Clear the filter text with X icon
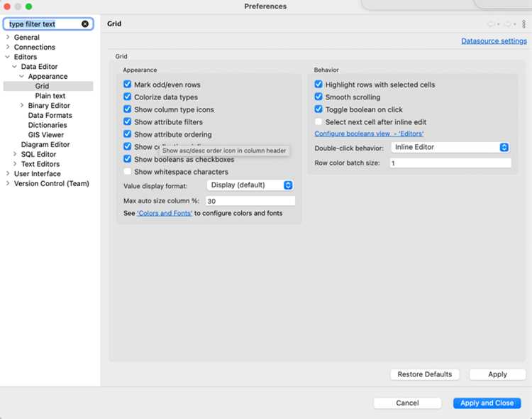This screenshot has height=419, width=532. (x=85, y=23)
